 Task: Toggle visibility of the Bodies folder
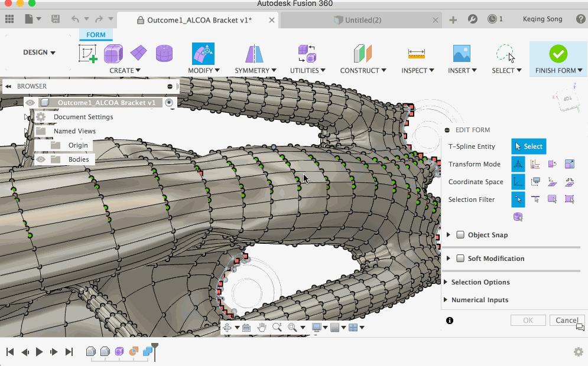tap(41, 159)
